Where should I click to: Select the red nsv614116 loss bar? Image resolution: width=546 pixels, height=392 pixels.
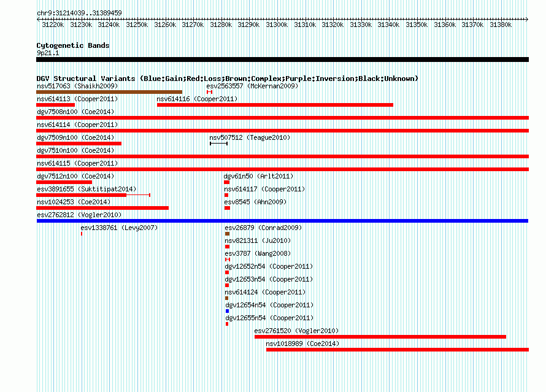(275, 105)
